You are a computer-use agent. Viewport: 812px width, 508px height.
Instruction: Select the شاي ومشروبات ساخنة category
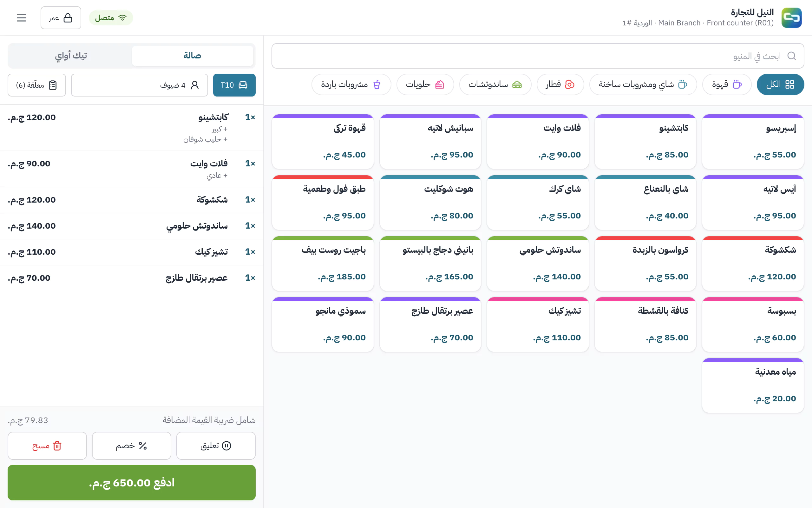(x=643, y=84)
